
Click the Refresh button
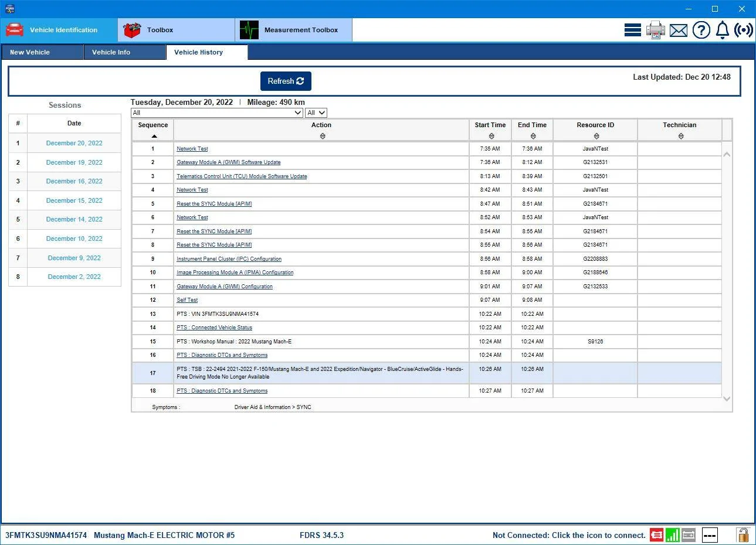point(286,81)
